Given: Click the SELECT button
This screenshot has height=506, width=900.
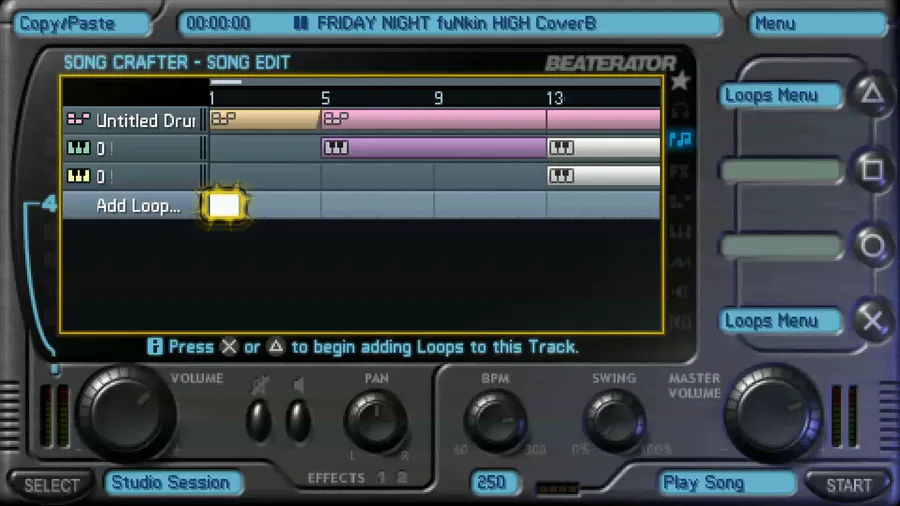Looking at the screenshot, I should [52, 485].
